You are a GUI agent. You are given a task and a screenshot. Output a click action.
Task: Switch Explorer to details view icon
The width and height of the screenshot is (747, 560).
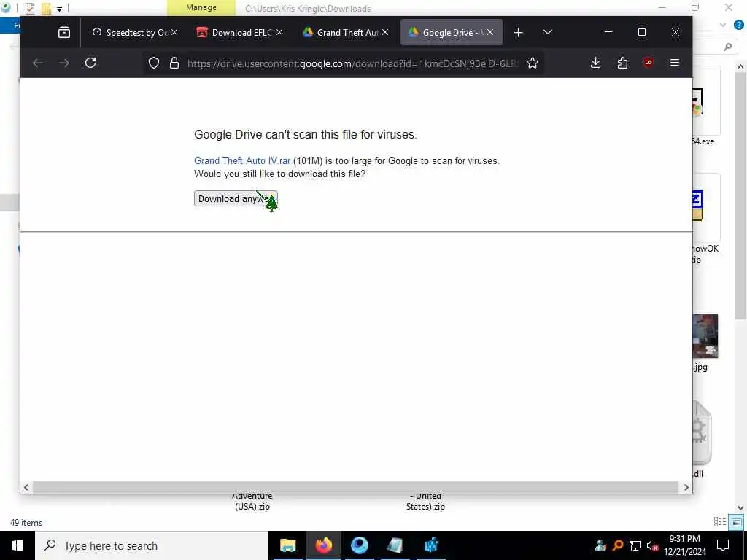[720, 522]
